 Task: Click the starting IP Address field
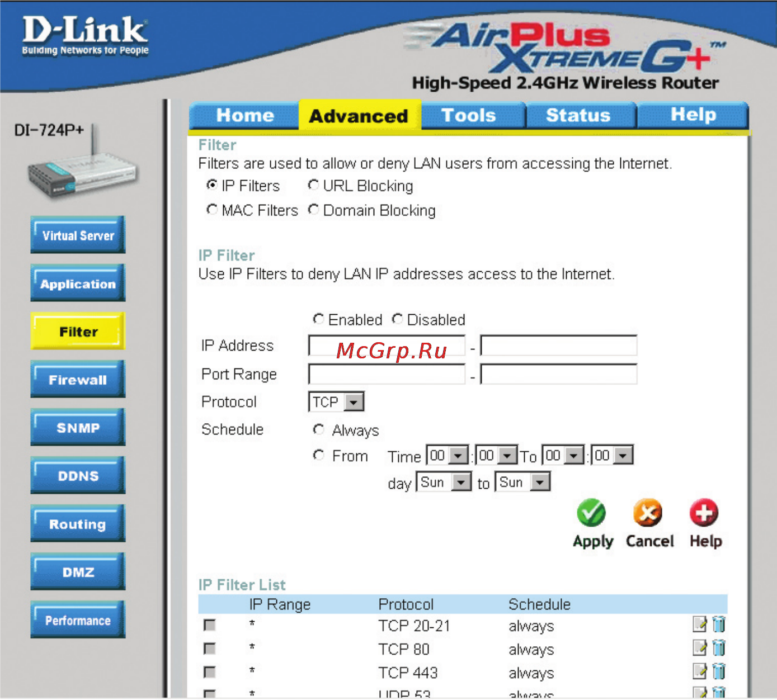click(x=387, y=346)
